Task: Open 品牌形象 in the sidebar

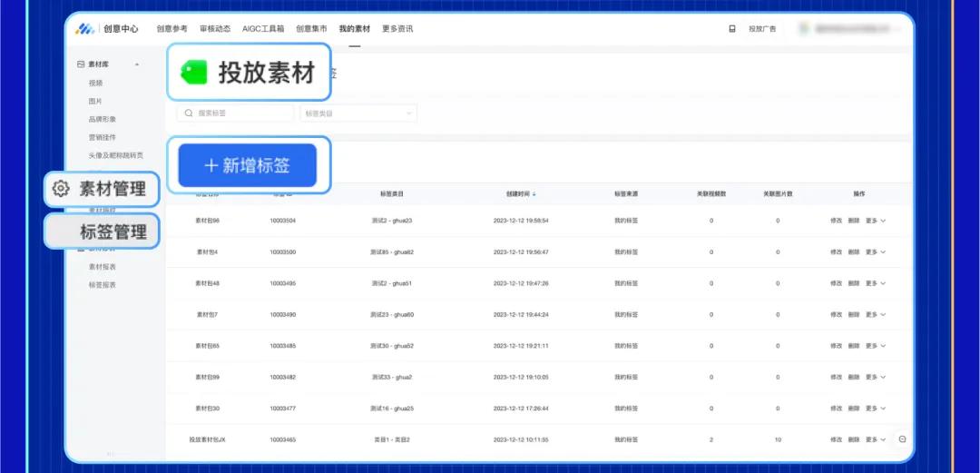Action: 102,119
